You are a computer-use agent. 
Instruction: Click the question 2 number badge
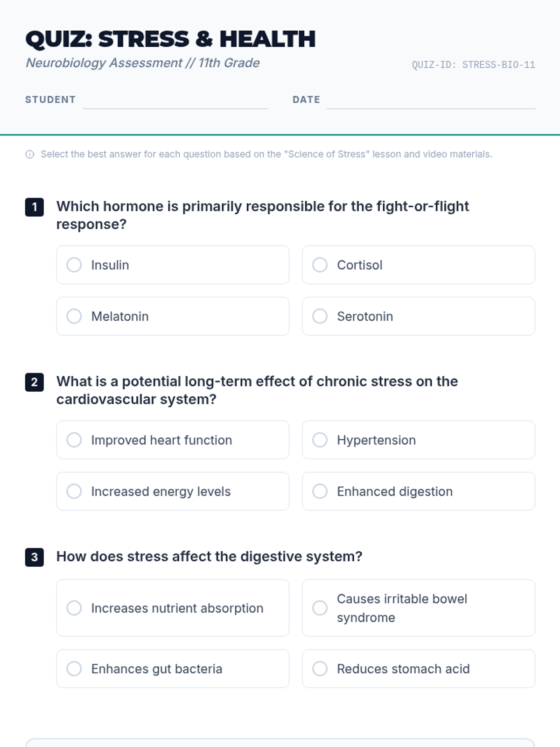tap(35, 382)
